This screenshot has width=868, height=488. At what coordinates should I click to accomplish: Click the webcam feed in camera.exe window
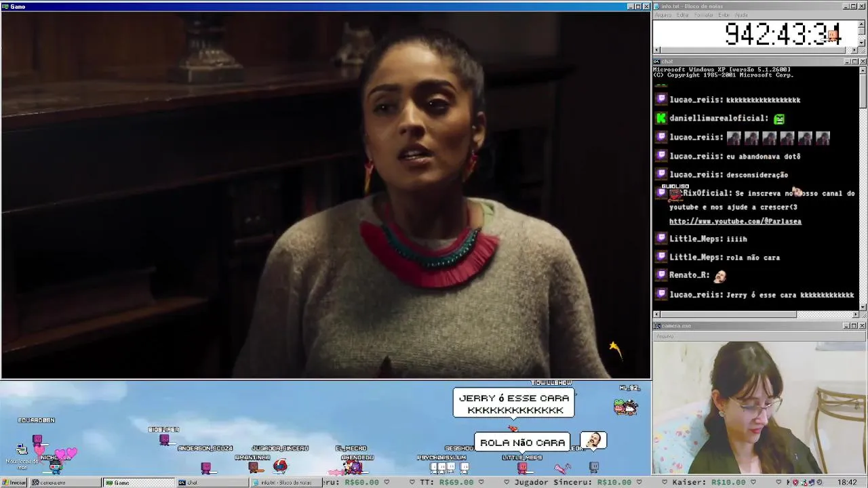[x=759, y=407]
